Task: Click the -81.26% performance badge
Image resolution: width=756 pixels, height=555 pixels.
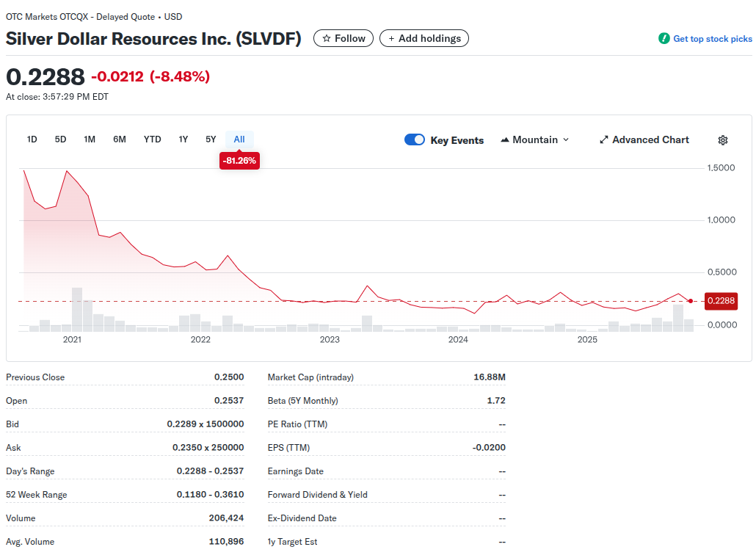Action: (x=239, y=161)
